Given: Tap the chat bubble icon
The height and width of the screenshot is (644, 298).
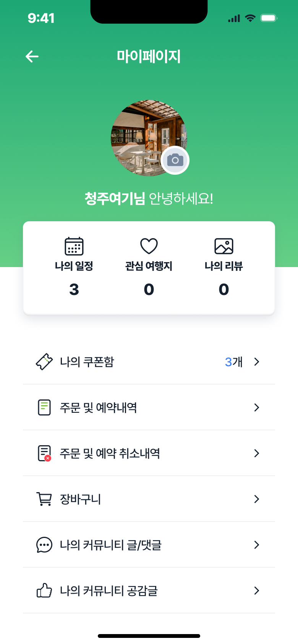Looking at the screenshot, I should pos(44,545).
